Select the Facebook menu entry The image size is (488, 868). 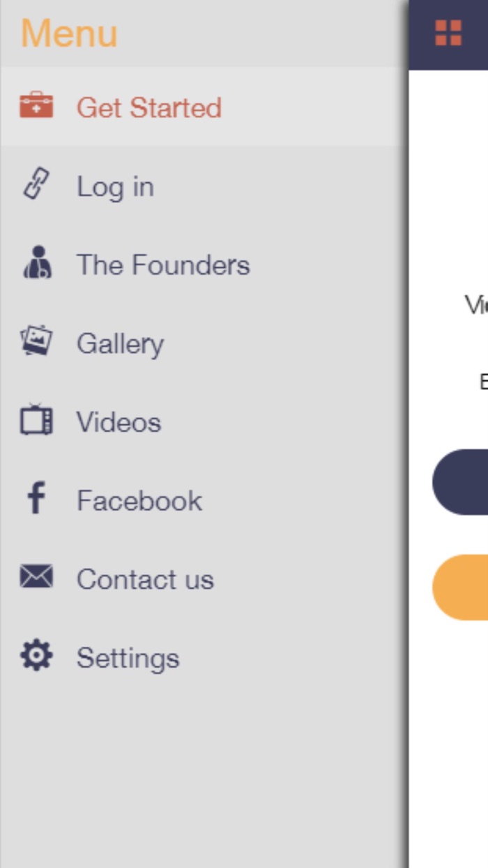[x=139, y=501]
